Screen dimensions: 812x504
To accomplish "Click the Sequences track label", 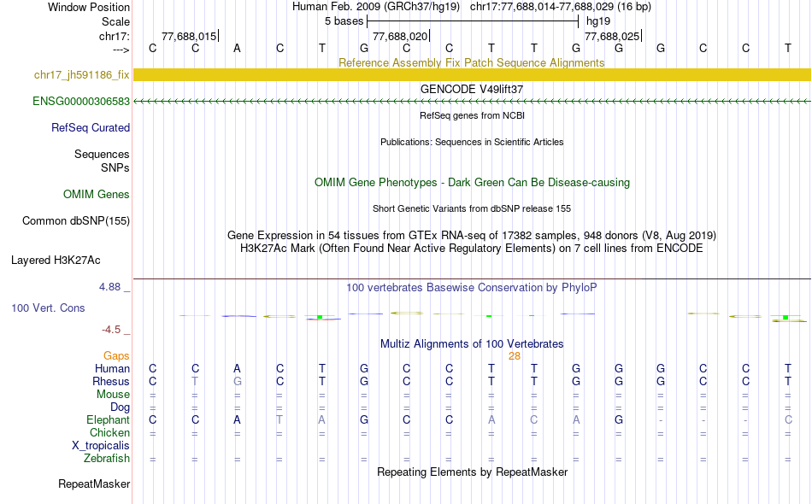I will click(102, 155).
